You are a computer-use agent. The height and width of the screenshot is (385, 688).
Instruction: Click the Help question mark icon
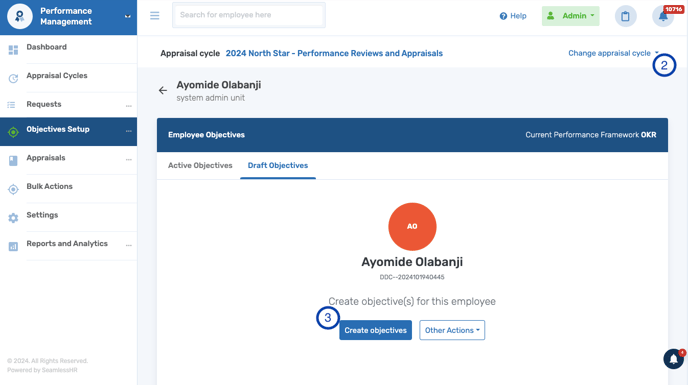(503, 16)
